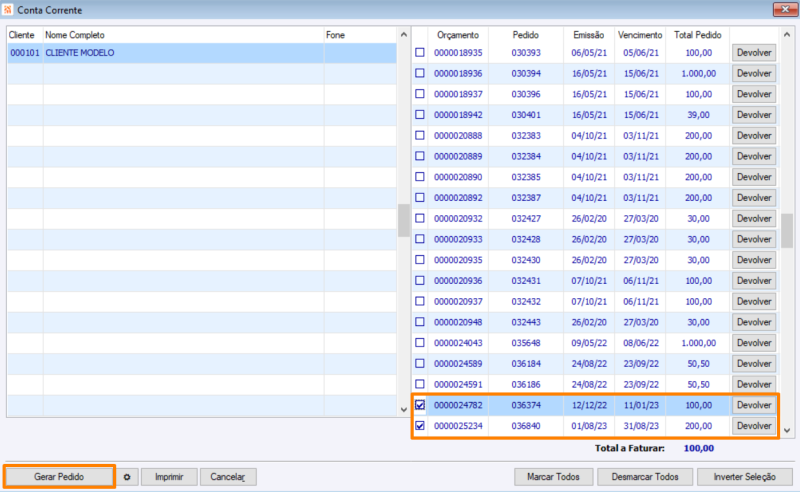
Task: Click the Total Pedido column header
Action: click(697, 35)
